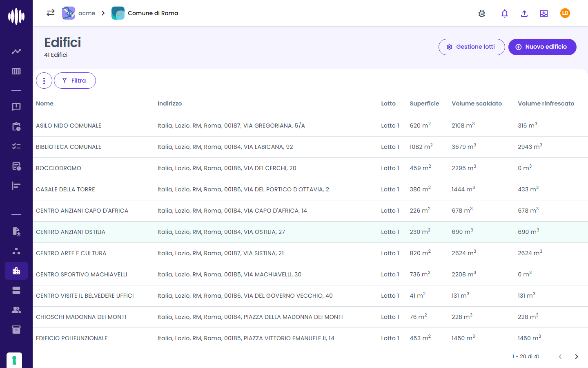Open the LB user avatar menu

click(565, 13)
